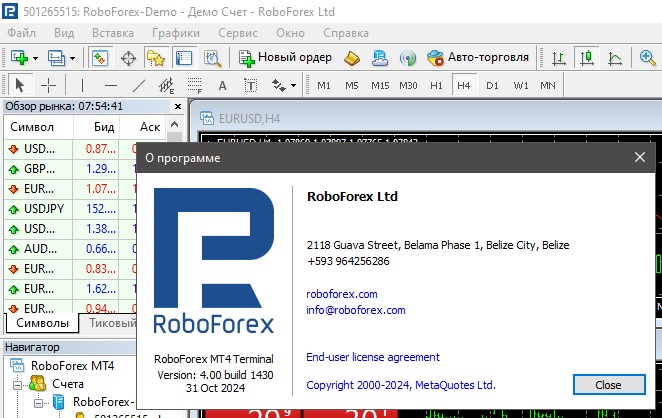Click the info@roboforex.com email link

click(x=355, y=310)
